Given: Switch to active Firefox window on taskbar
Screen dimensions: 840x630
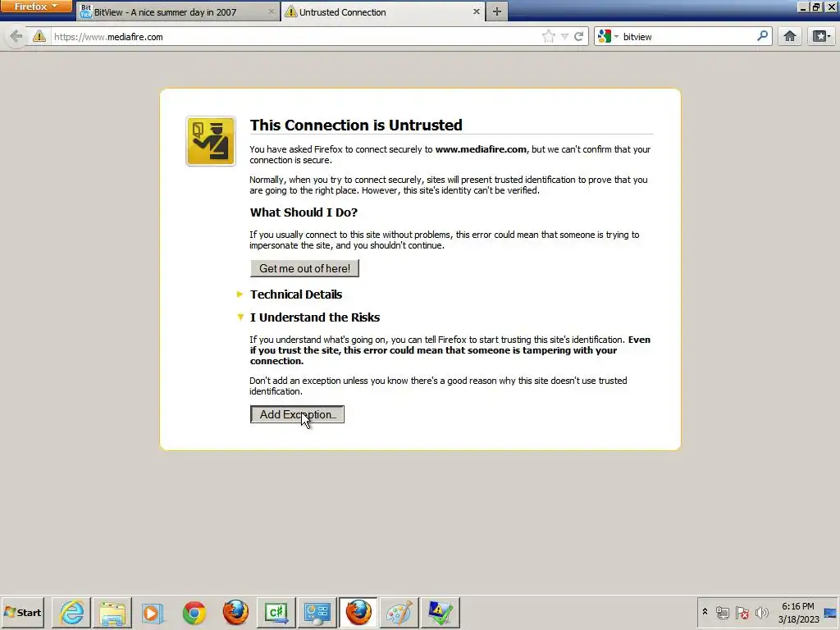Looking at the screenshot, I should click(x=358, y=612).
